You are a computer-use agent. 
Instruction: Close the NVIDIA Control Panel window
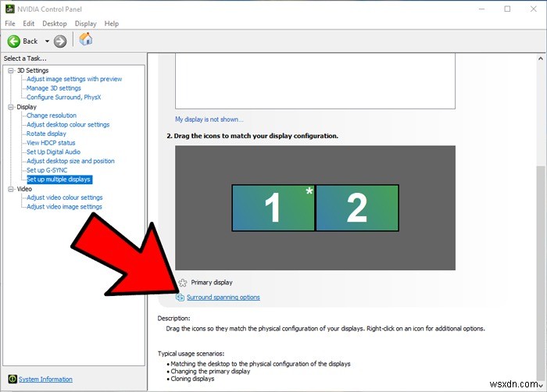coord(534,9)
